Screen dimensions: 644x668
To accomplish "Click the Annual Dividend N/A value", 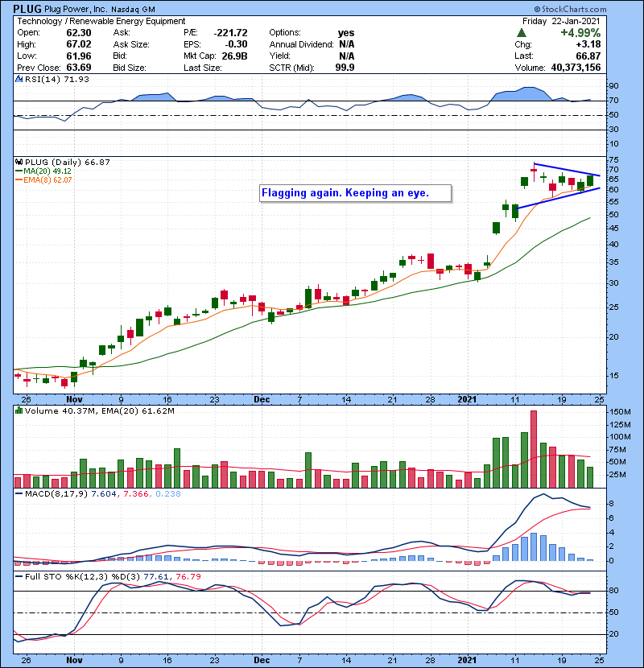I will coord(346,44).
